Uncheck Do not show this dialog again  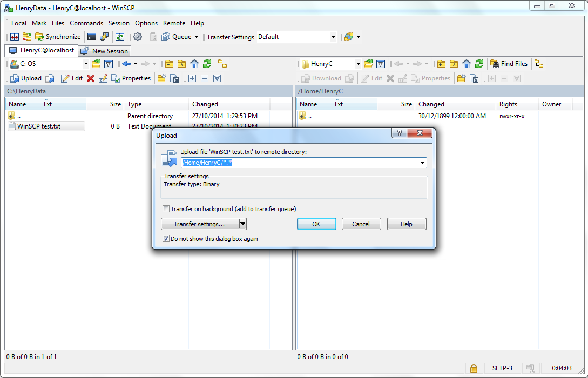pos(166,239)
